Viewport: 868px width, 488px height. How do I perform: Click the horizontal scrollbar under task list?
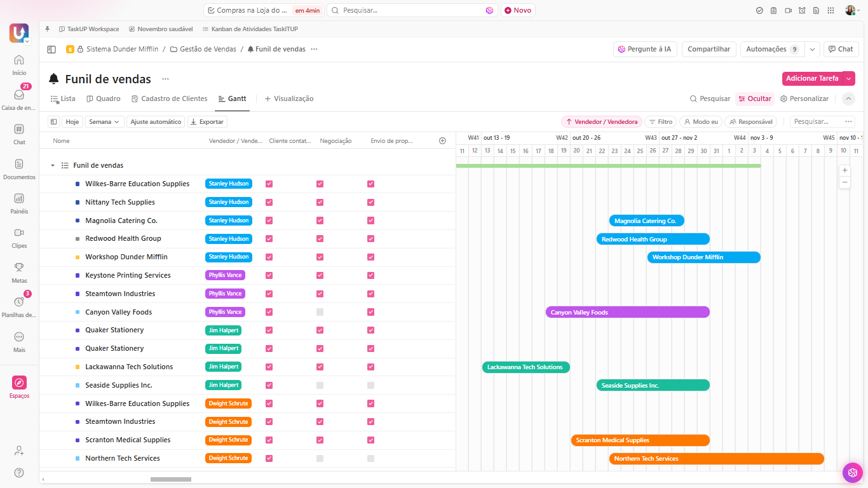(x=170, y=479)
